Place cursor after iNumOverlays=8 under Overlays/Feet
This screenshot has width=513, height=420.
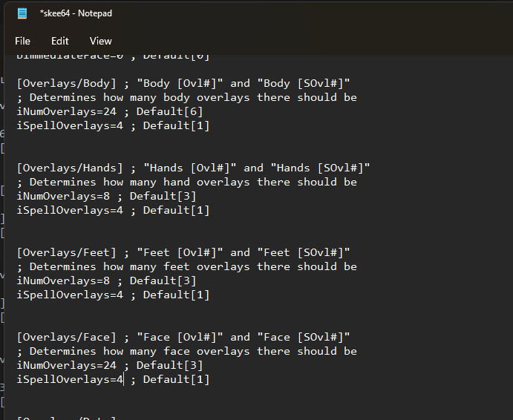pyautogui.click(x=111, y=280)
